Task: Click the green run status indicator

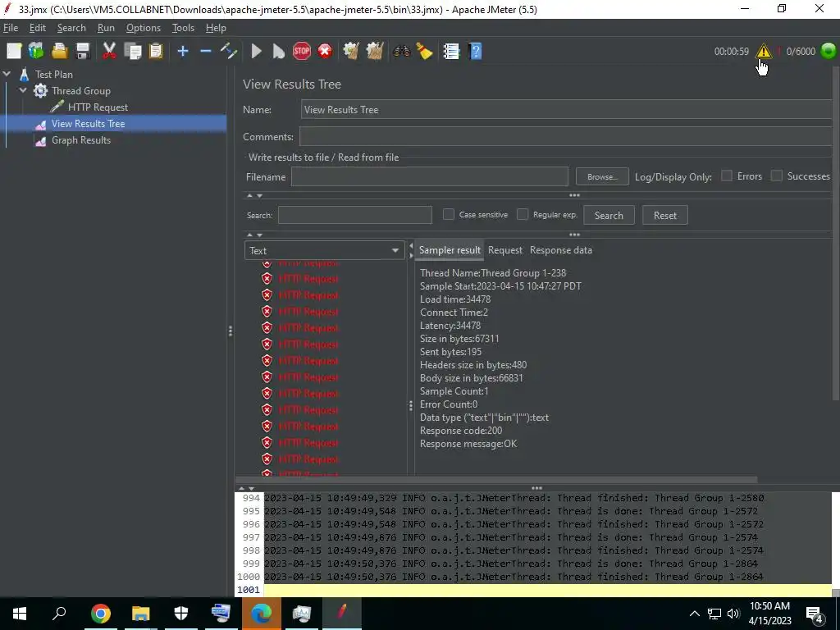Action: [829, 52]
